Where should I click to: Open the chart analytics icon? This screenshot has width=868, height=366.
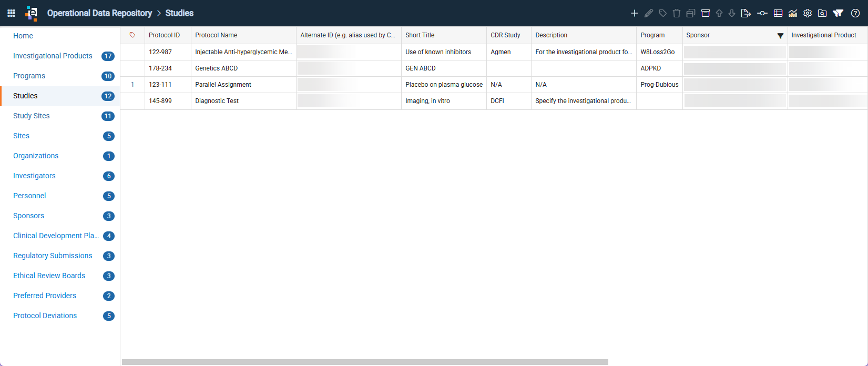(793, 13)
